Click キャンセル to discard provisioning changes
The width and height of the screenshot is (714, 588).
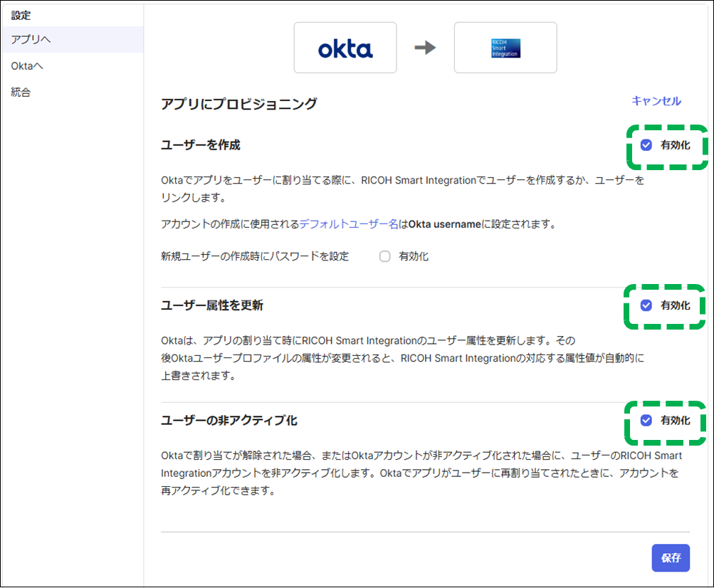pos(656,101)
